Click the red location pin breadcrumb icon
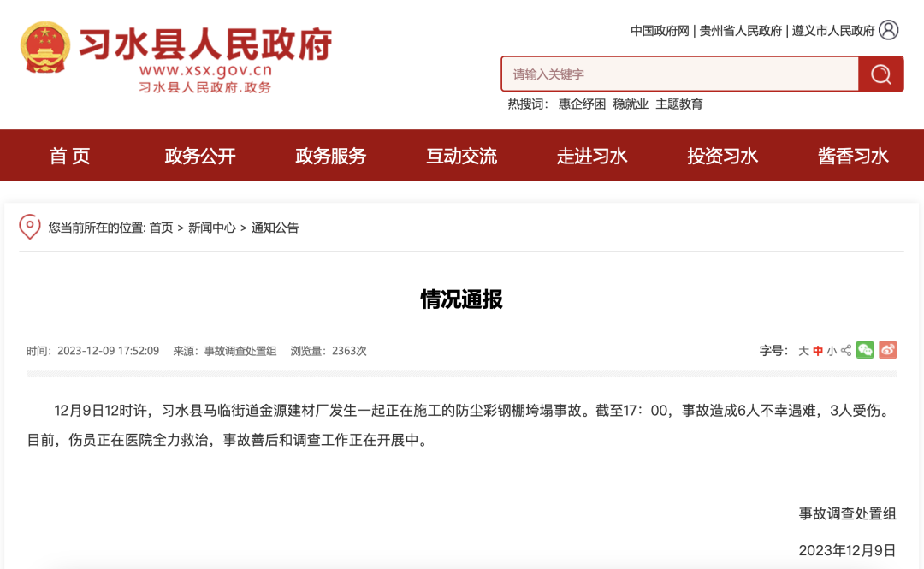924x569 pixels. 31,226
